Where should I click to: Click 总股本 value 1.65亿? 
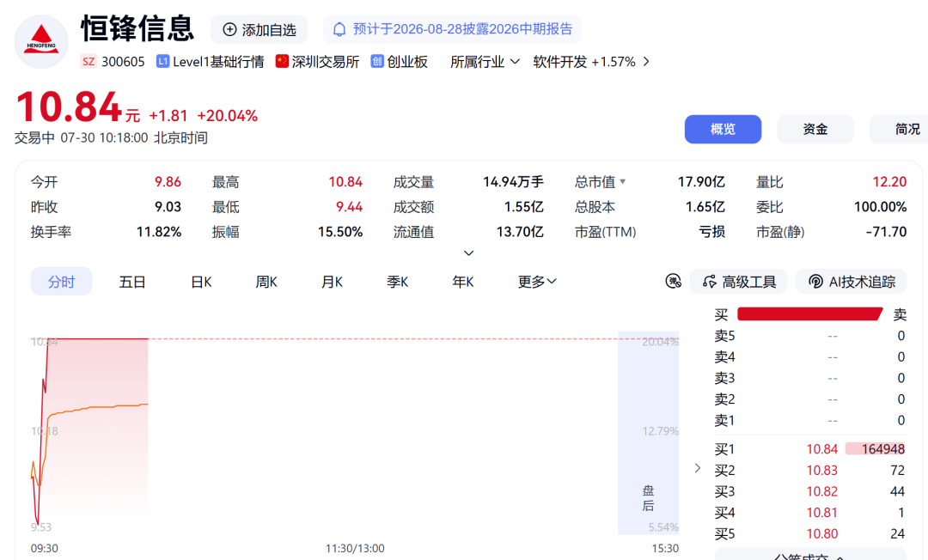click(705, 207)
